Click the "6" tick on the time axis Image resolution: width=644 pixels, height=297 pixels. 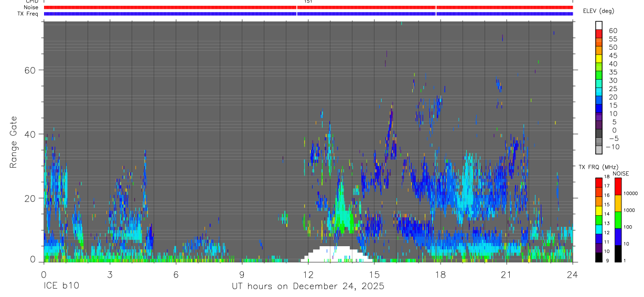pos(176,274)
